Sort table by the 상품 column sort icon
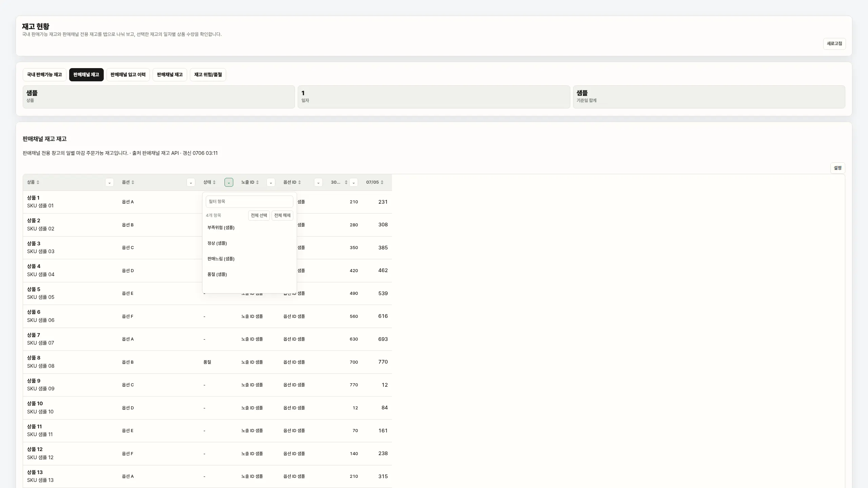The height and width of the screenshot is (488, 868). pyautogui.click(x=38, y=182)
